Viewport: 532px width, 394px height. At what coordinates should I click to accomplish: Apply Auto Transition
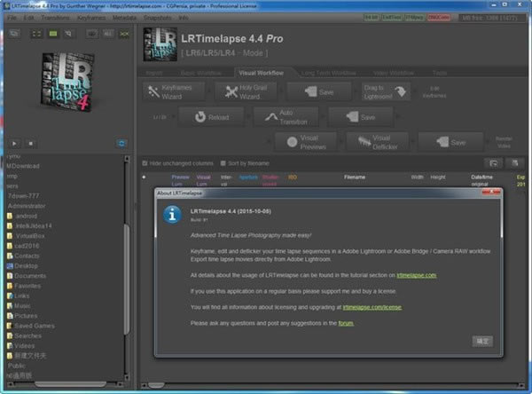[x=286, y=117]
